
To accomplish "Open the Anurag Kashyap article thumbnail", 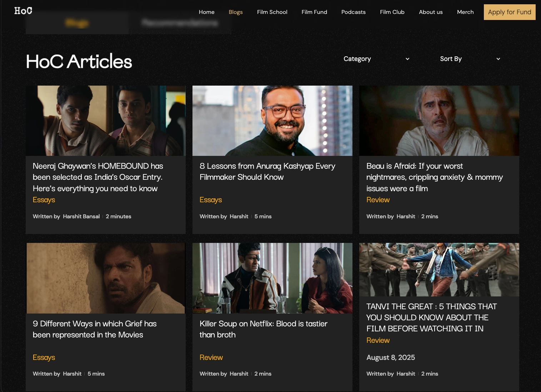I will [272, 121].
